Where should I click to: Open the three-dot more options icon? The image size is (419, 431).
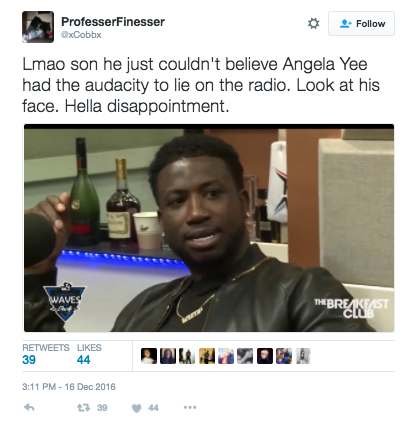(x=190, y=407)
